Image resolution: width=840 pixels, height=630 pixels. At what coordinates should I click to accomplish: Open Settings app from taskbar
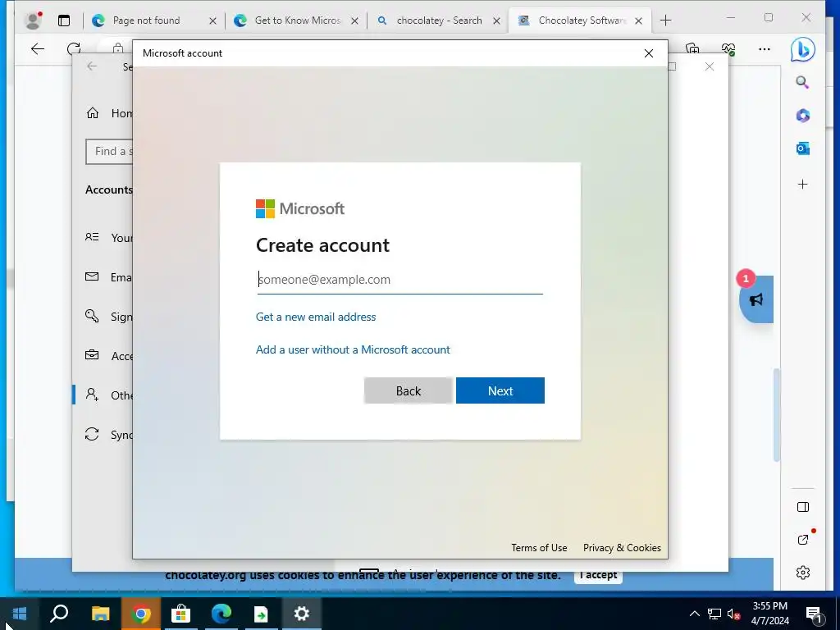tap(302, 614)
